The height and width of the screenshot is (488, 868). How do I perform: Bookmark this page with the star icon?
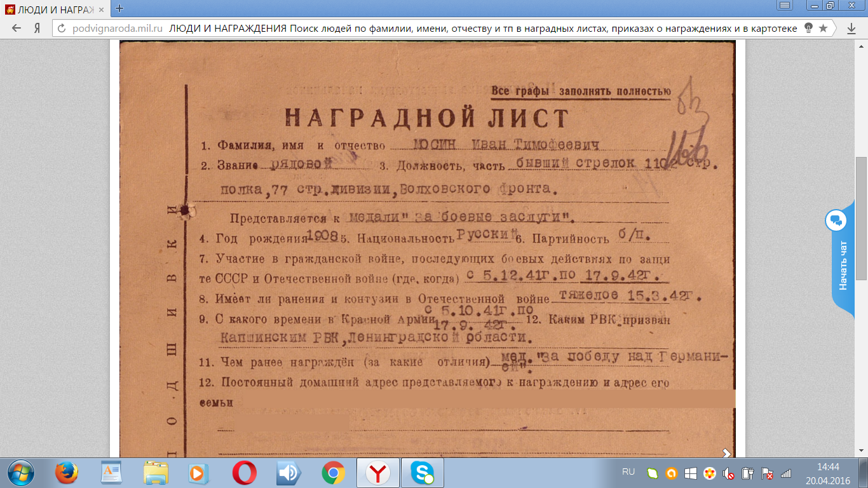(x=824, y=28)
